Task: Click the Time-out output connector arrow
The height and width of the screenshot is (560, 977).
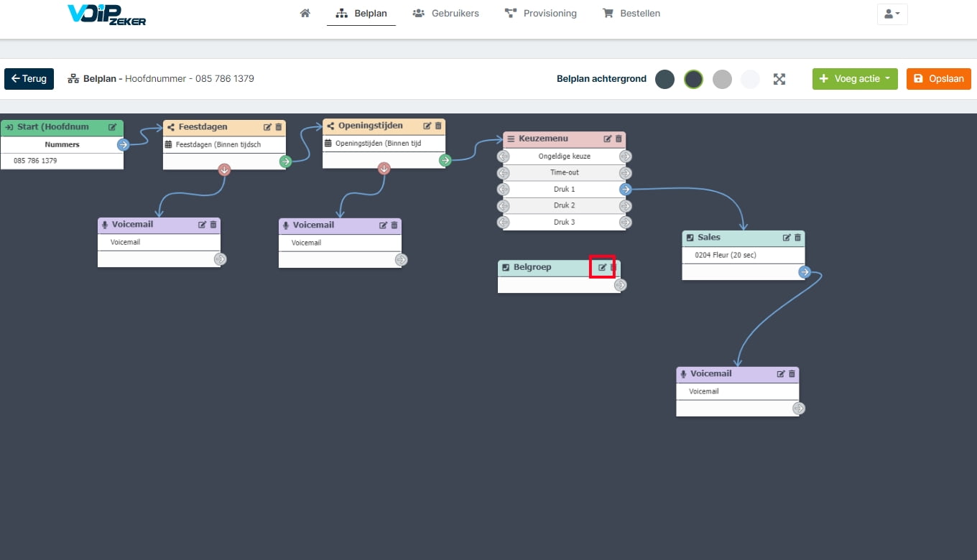Action: 625,173
